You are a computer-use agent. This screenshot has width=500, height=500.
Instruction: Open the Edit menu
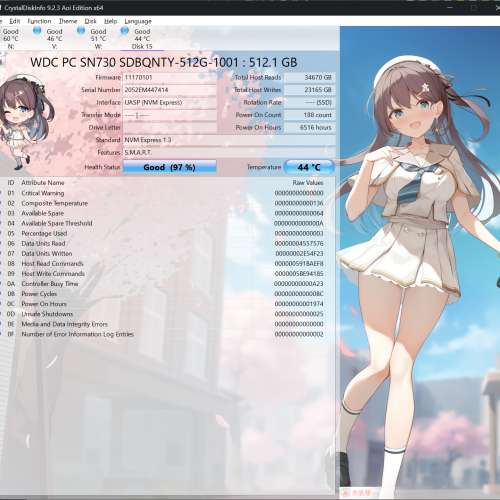coord(15,21)
